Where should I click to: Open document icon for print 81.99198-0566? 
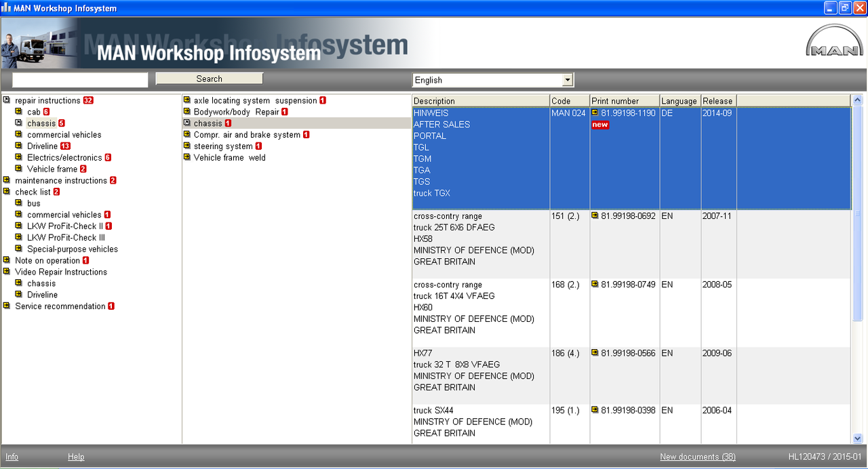click(595, 352)
